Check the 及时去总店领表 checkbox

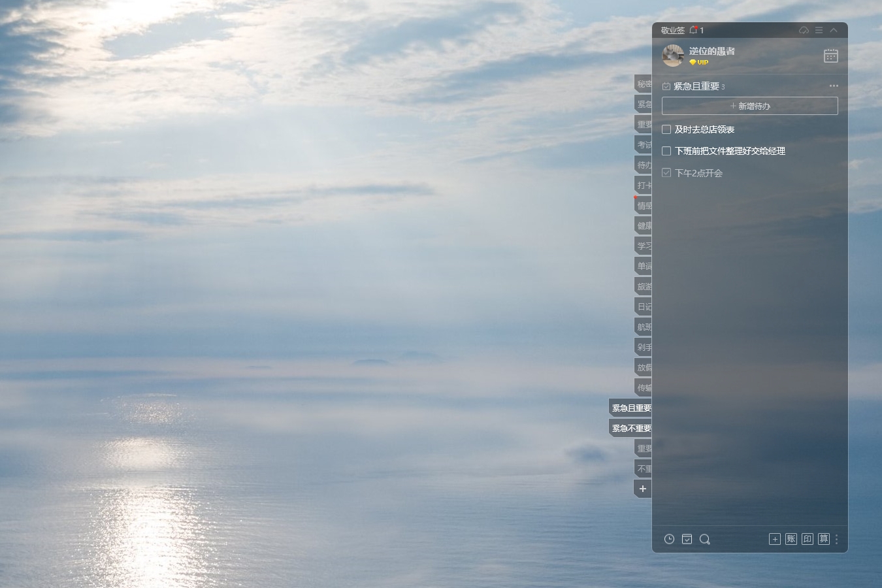pos(666,129)
